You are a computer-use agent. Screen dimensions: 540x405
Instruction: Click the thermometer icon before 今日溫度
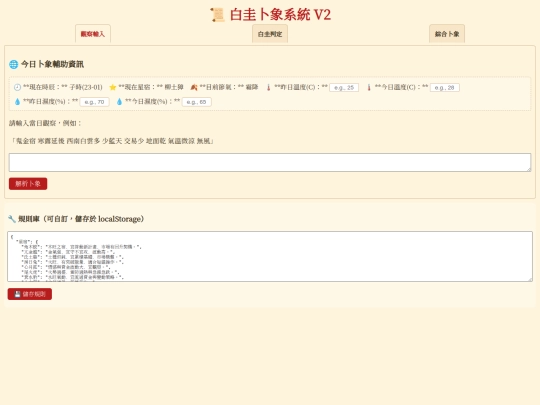pos(369,87)
